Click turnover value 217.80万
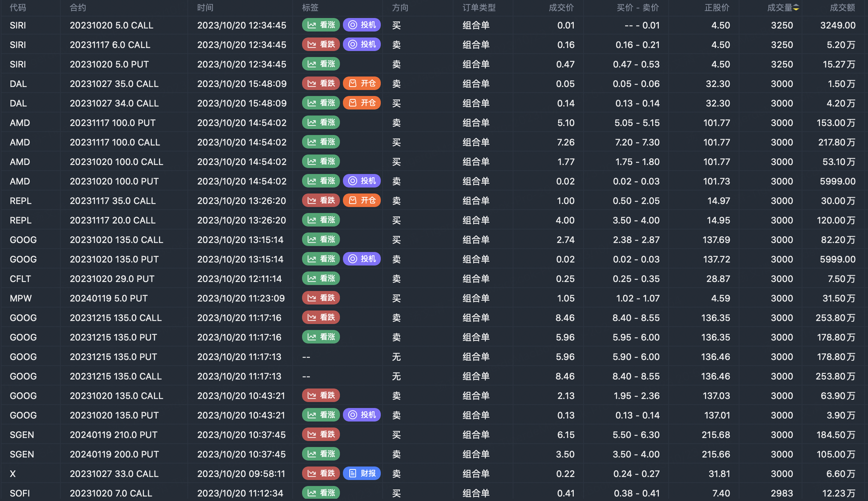This screenshot has height=501, width=868. 837,142
